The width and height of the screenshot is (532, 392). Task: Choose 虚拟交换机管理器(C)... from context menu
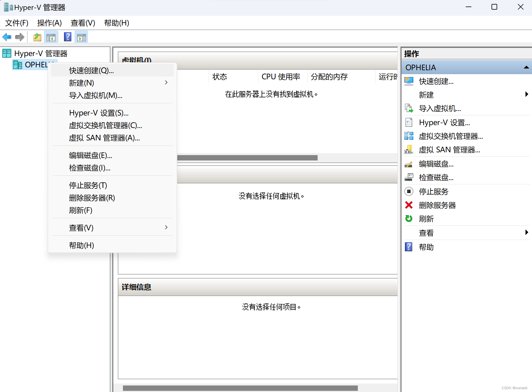click(112, 125)
